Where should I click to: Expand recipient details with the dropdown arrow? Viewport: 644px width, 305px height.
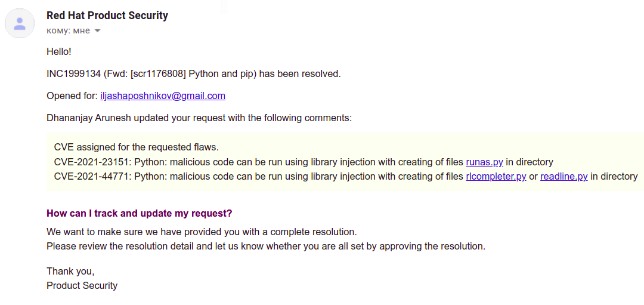click(x=98, y=31)
